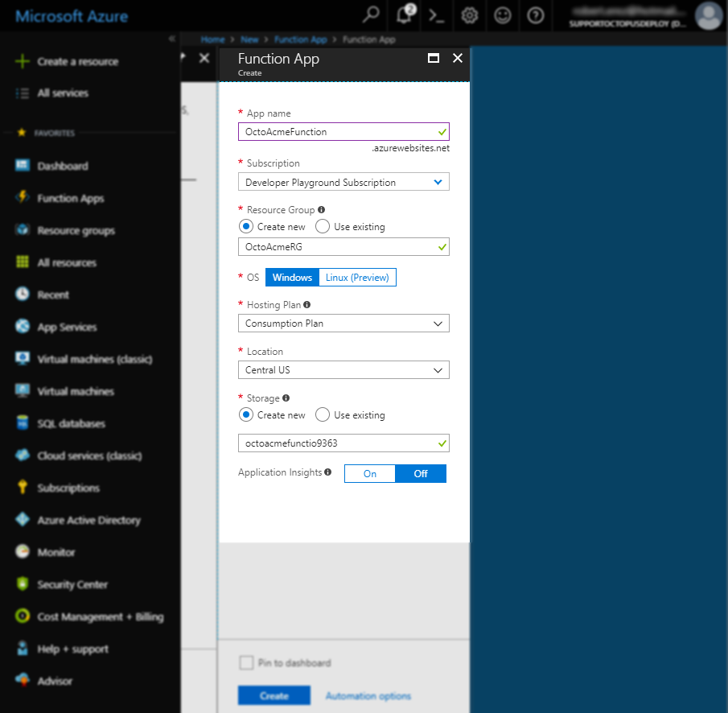Viewport: 728px width, 713px height.
Task: Turn Application Insights On
Action: coord(370,473)
